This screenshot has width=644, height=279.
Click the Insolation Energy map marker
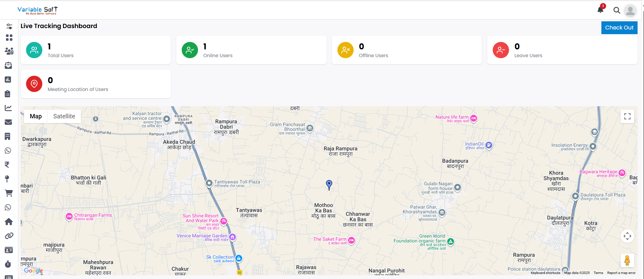pos(593,147)
